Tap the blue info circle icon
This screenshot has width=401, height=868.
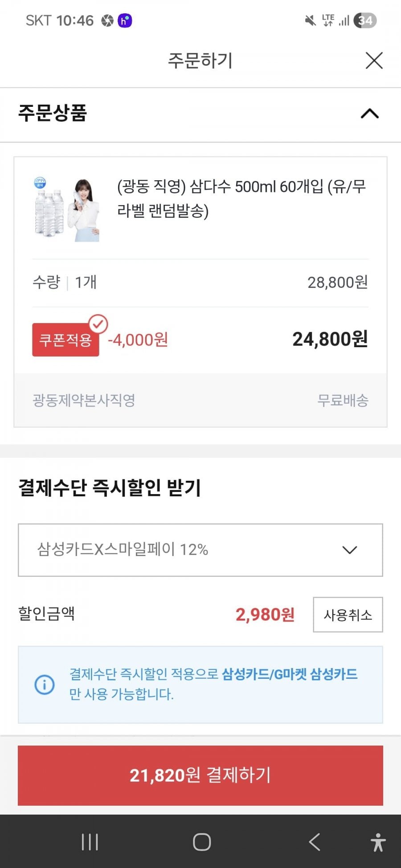pyautogui.click(x=45, y=684)
